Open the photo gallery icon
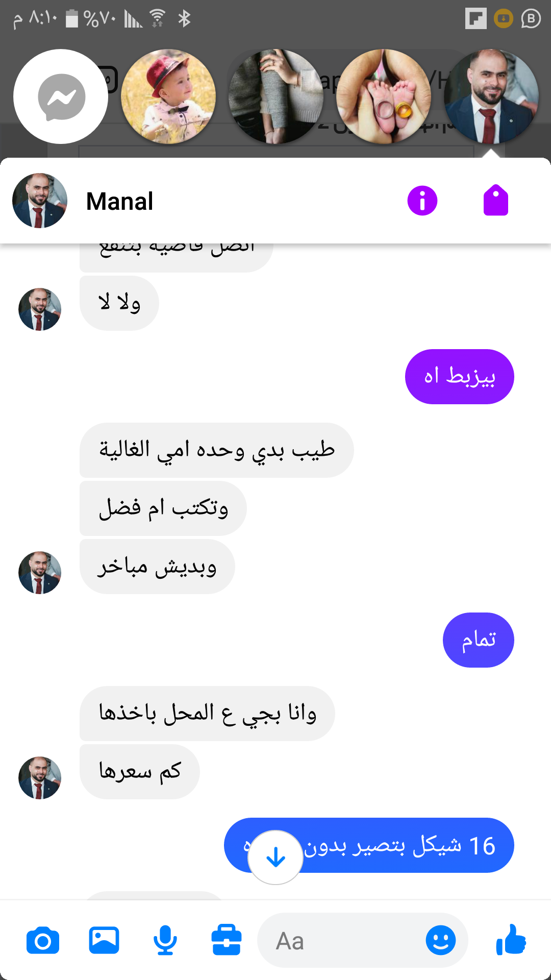This screenshot has height=980, width=551. point(104,940)
